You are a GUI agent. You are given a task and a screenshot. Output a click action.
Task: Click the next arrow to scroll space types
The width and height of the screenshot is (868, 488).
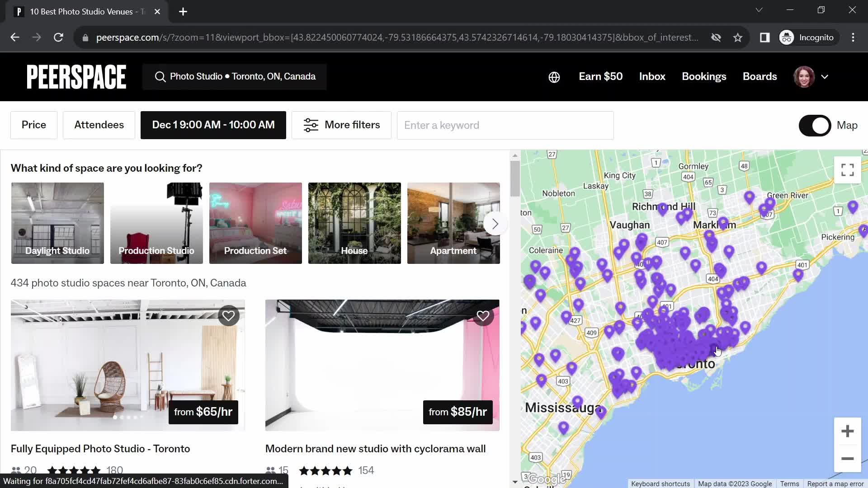pyautogui.click(x=495, y=224)
